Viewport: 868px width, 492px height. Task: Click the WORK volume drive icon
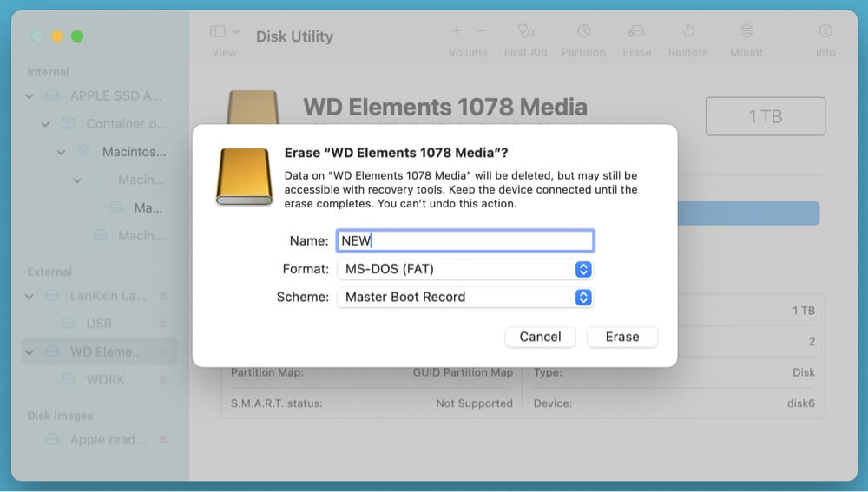pyautogui.click(x=68, y=380)
